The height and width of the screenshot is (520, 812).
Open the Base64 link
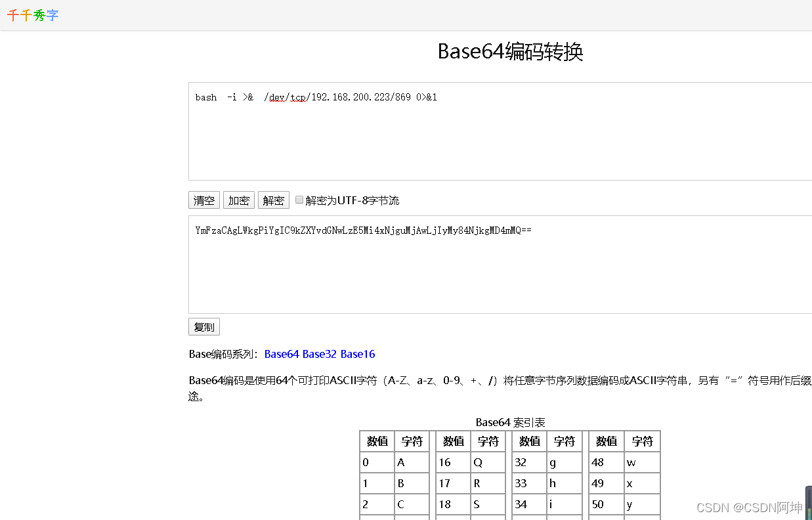pos(282,354)
